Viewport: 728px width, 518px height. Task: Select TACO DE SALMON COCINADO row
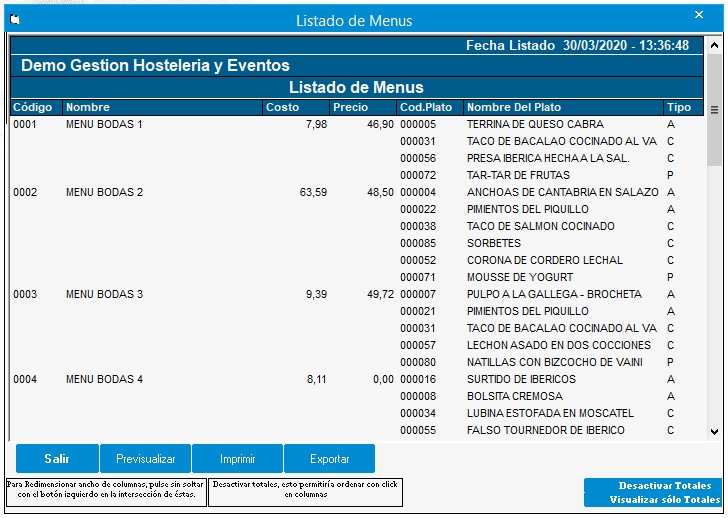point(540,226)
